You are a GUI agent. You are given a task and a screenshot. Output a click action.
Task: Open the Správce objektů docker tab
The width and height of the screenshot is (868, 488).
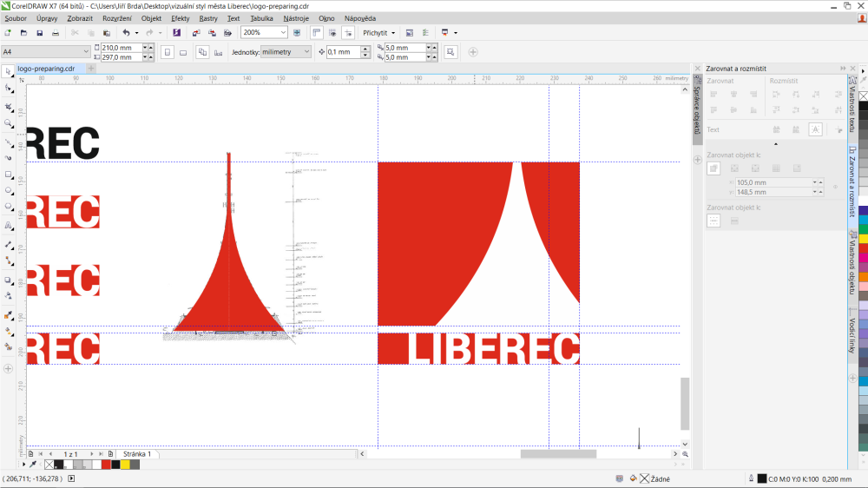[x=697, y=109]
